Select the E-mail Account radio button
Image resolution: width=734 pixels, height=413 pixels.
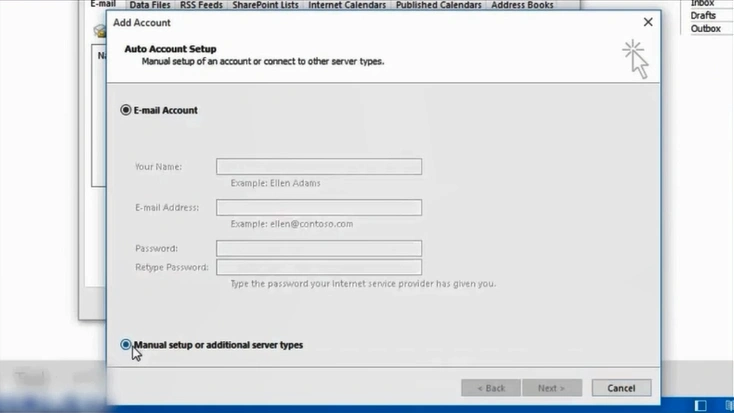pyautogui.click(x=125, y=110)
